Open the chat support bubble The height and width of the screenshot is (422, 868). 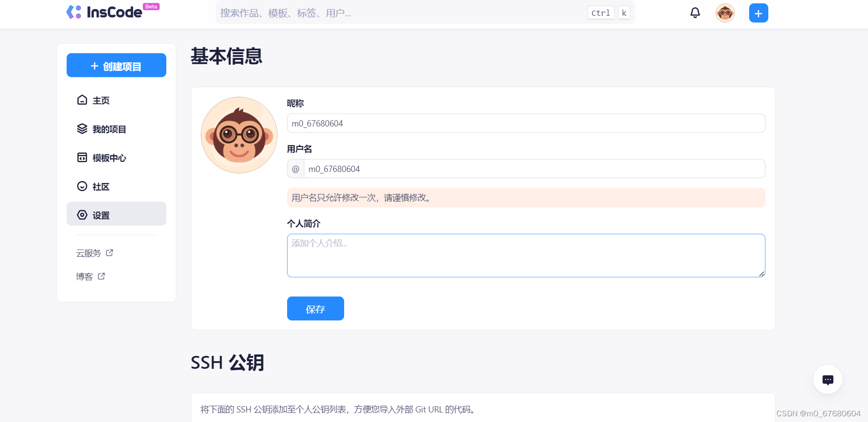pyautogui.click(x=828, y=379)
